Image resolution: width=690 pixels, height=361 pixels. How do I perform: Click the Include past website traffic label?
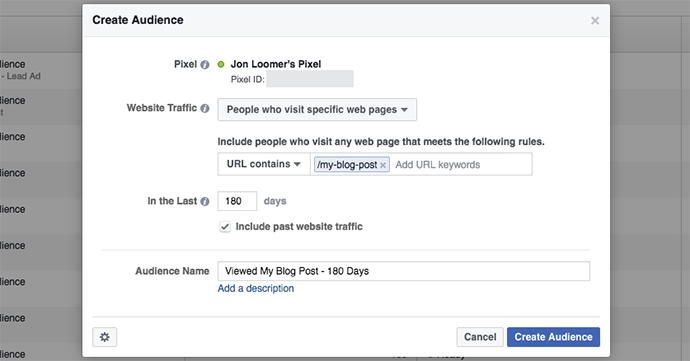click(x=299, y=227)
